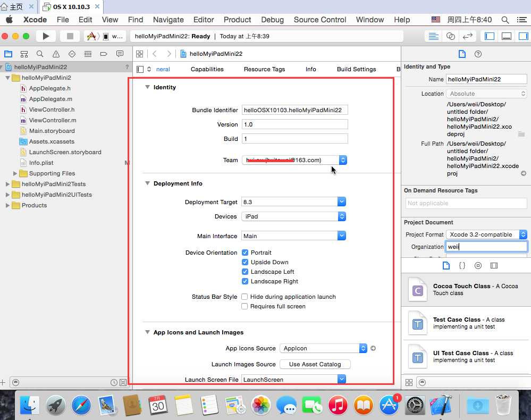Uncheck the Portrait orientation

245,253
